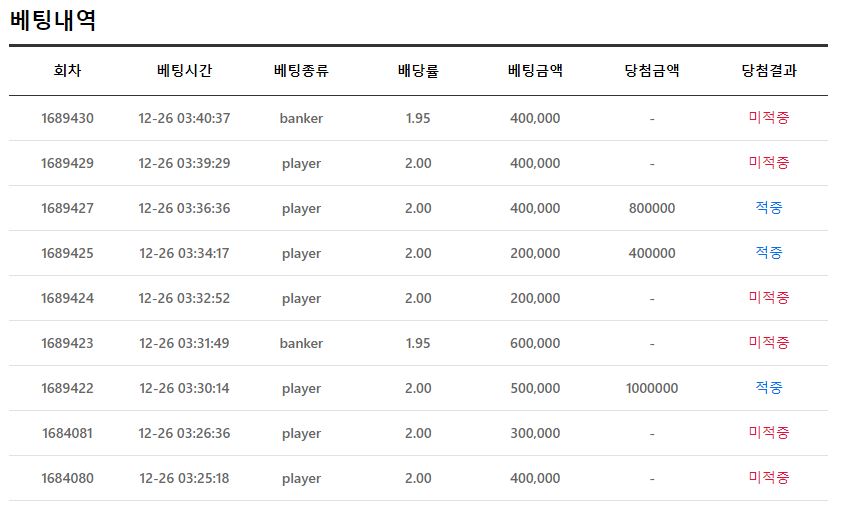The width and height of the screenshot is (844, 517).
Task: Select round number 1689427
Action: click(x=67, y=208)
